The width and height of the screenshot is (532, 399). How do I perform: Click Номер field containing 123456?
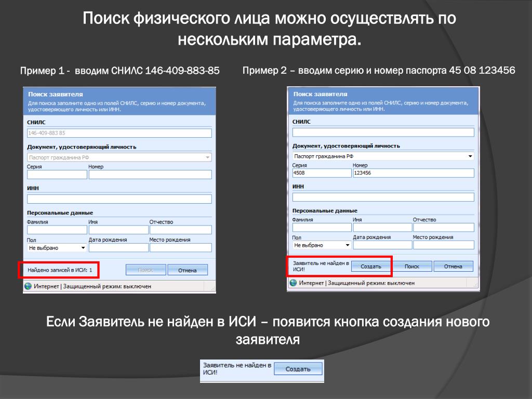tap(413, 173)
